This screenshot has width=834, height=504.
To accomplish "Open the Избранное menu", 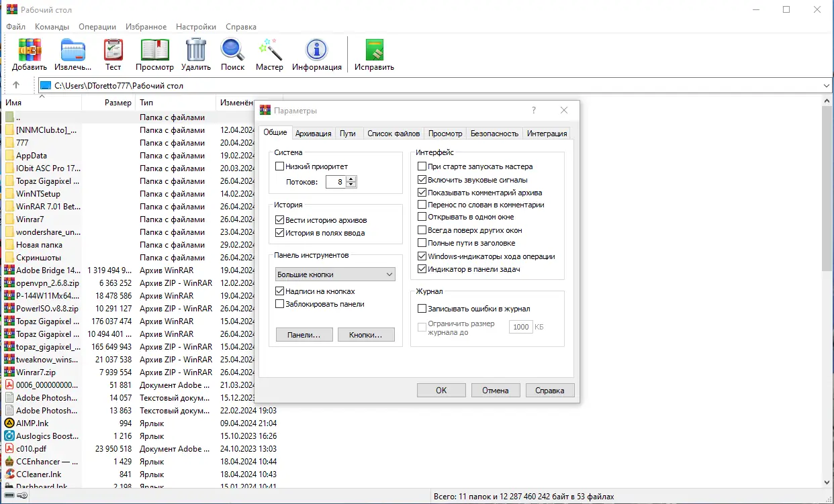I will [x=146, y=27].
